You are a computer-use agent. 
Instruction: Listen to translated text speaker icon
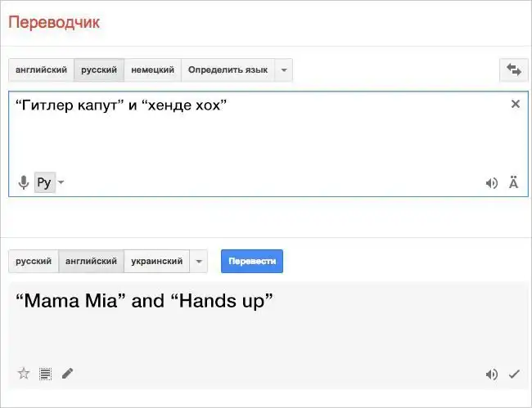[491, 374]
